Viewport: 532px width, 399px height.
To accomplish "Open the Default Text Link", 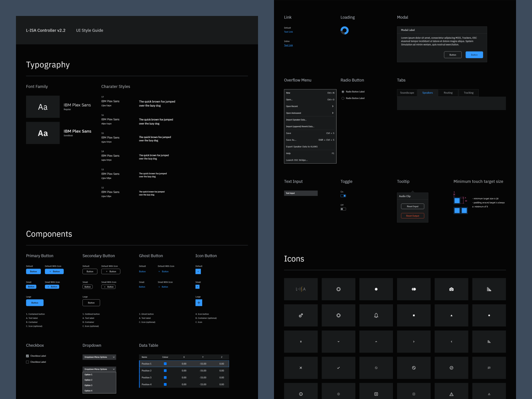I will pyautogui.click(x=288, y=32).
